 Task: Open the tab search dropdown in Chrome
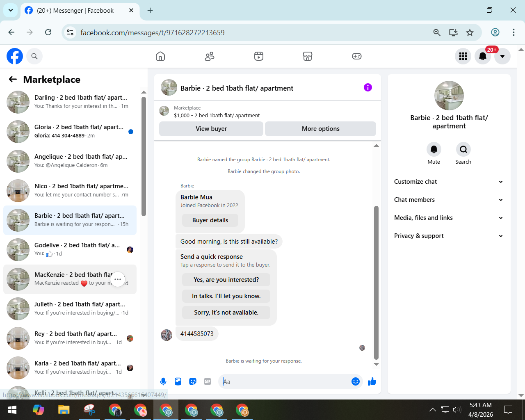tap(11, 10)
